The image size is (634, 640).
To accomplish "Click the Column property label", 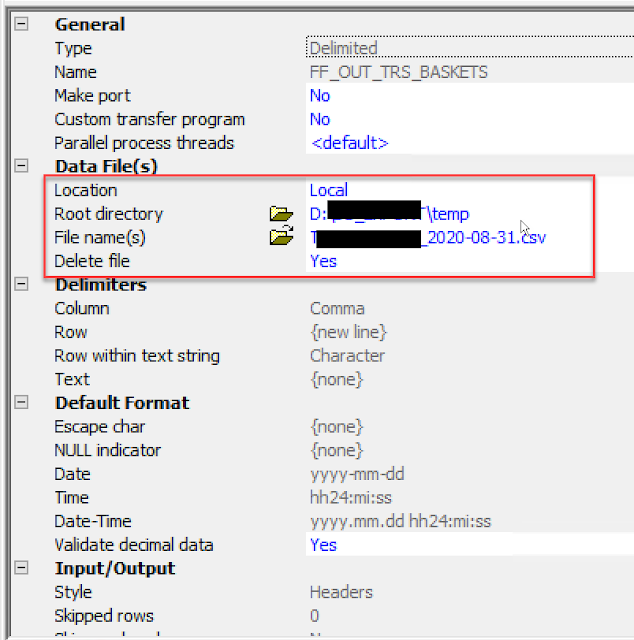I will point(82,309).
